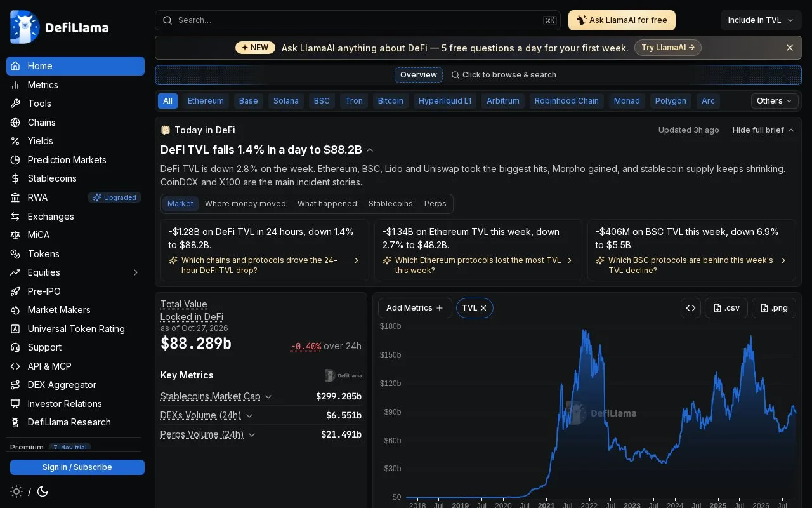Filter by Ethereum chain
The image size is (812, 508).
point(206,101)
